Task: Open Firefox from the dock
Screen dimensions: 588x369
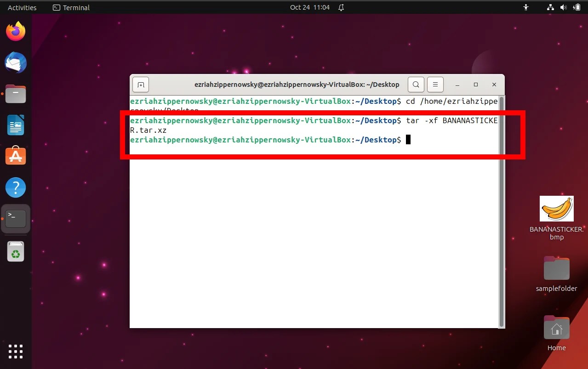Action: pos(15,31)
